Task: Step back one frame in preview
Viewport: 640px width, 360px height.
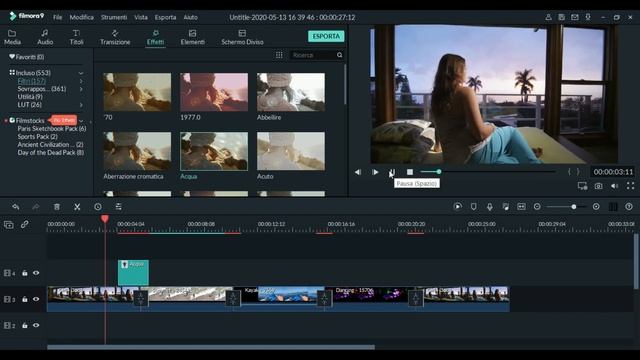Action: 358,172
